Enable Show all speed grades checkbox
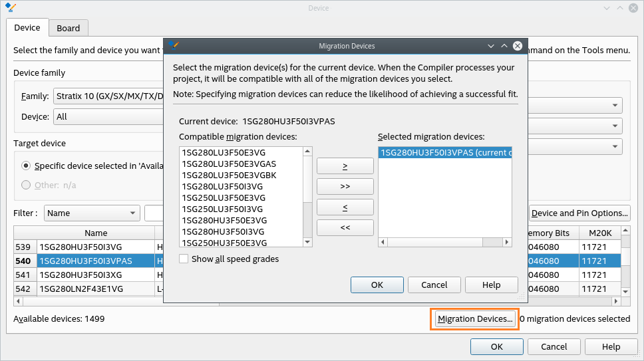Viewport: 644px width, 361px height. pos(184,259)
